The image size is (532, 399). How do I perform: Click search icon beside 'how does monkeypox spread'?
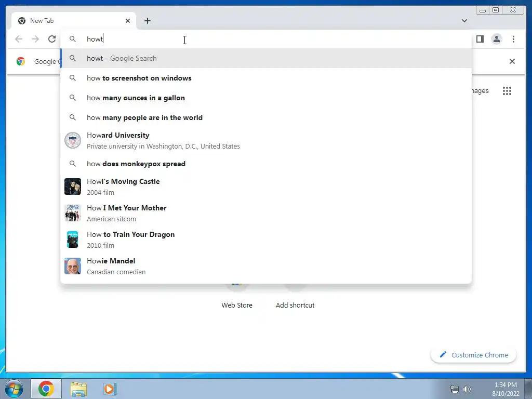[x=73, y=164]
